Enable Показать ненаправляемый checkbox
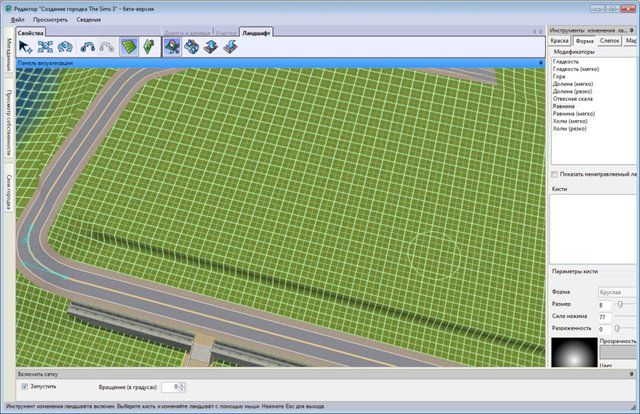The height and width of the screenshot is (414, 640). pyautogui.click(x=554, y=173)
